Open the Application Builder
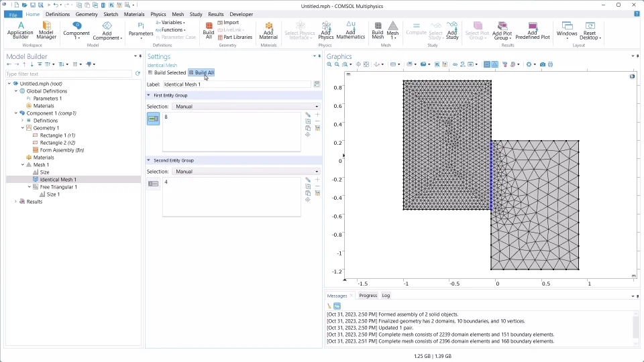The height and width of the screenshot is (362, 644). coord(20,30)
